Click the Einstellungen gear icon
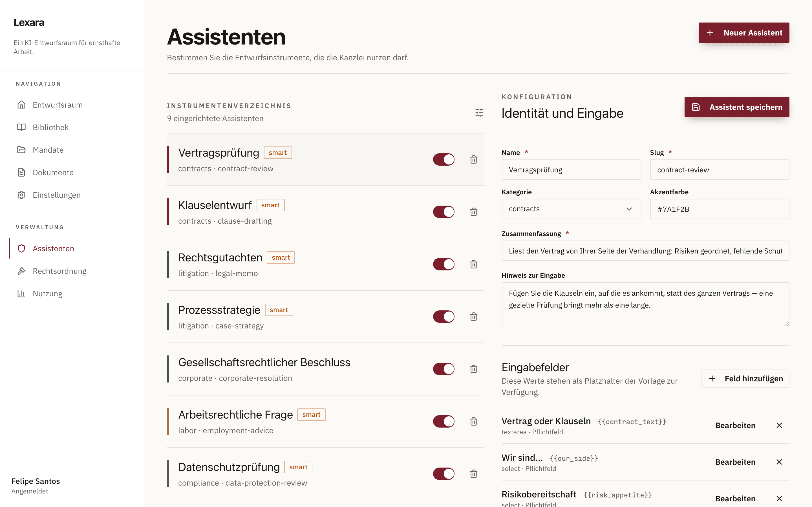 click(x=21, y=195)
